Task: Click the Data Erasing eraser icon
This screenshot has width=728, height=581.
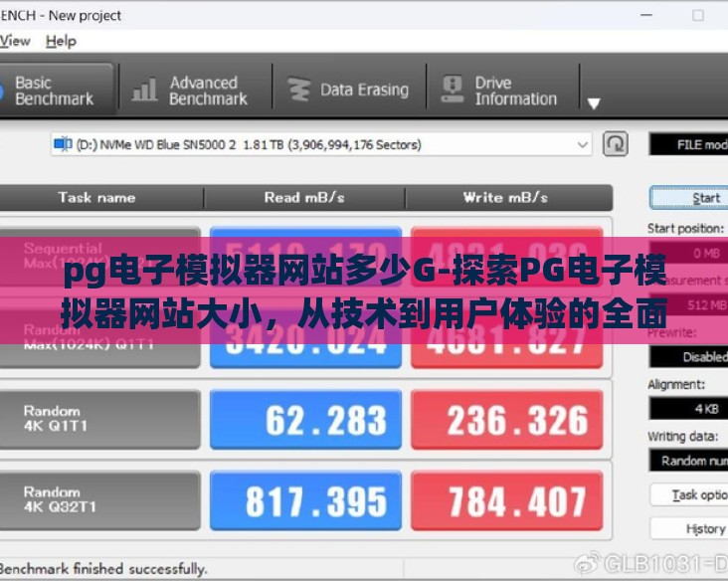Action: point(299,89)
